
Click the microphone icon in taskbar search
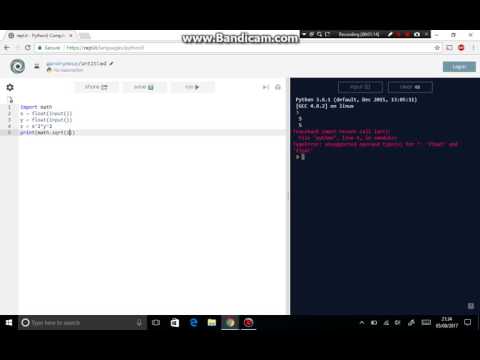tap(139, 323)
